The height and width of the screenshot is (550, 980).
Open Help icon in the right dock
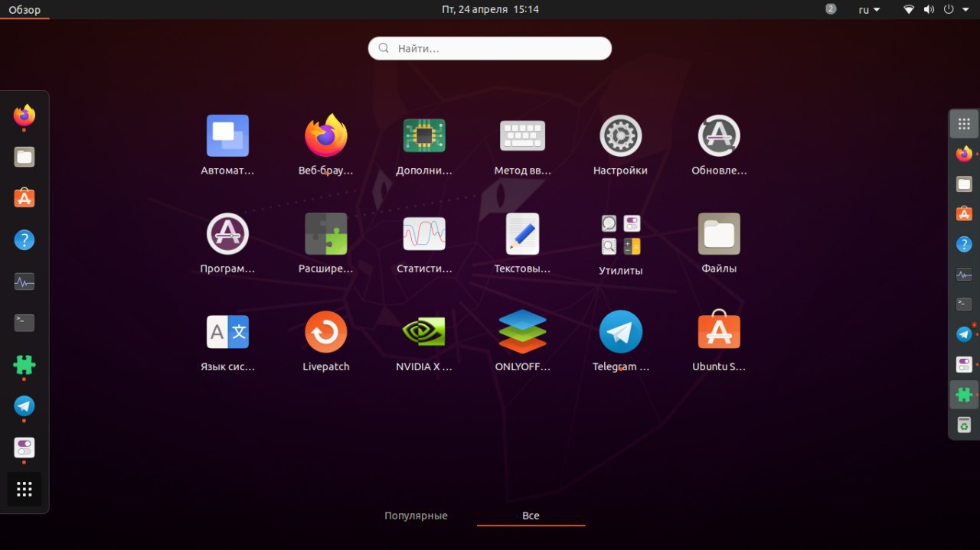coord(964,244)
